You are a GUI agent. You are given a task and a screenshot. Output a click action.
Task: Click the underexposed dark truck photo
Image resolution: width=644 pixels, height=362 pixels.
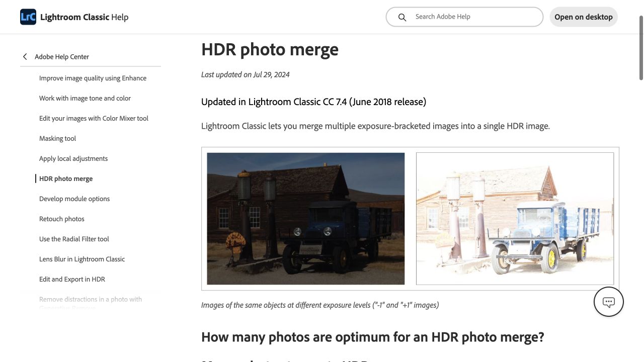point(306,219)
